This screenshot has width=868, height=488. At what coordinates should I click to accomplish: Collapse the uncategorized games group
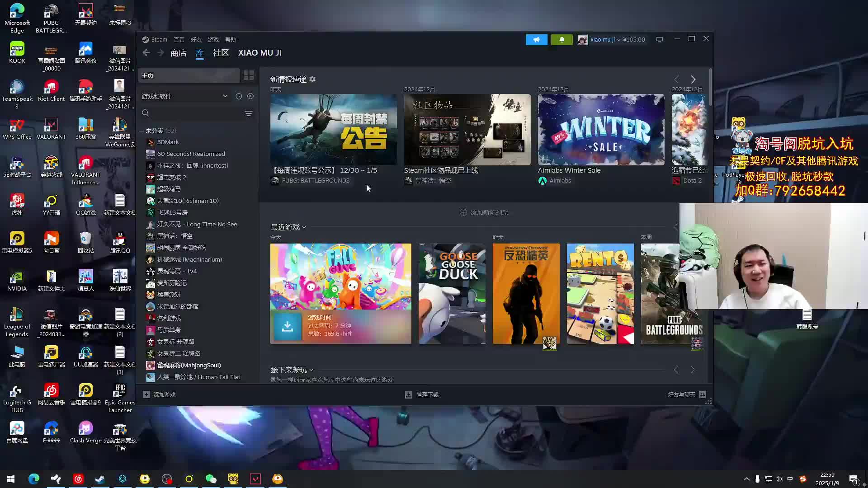point(142,131)
